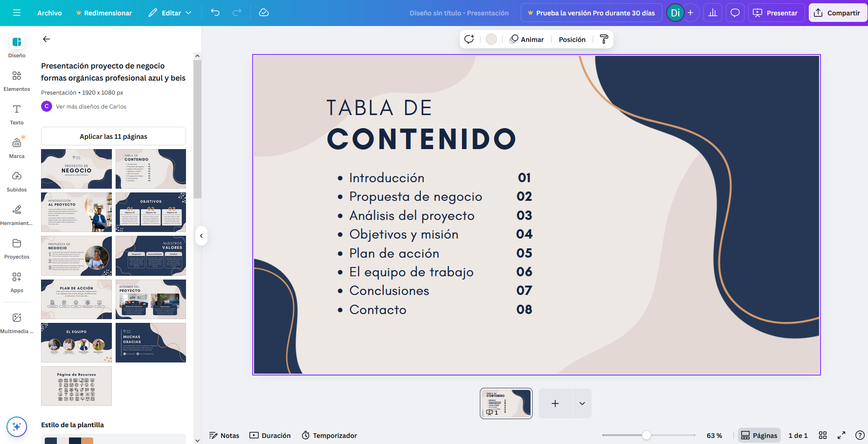Open the Texto tool panel

[x=17, y=114]
